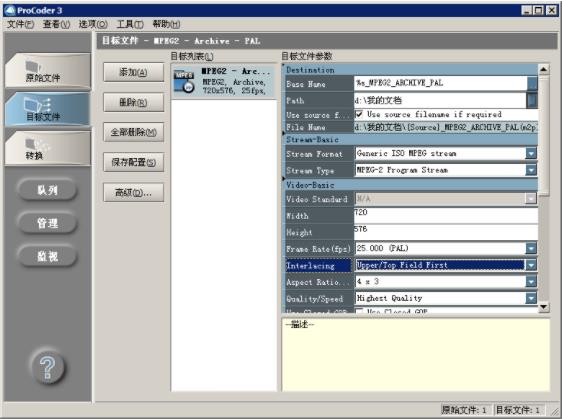Collapse the Video-Basic section header
This screenshot has width=562, height=420.
click(x=410, y=185)
